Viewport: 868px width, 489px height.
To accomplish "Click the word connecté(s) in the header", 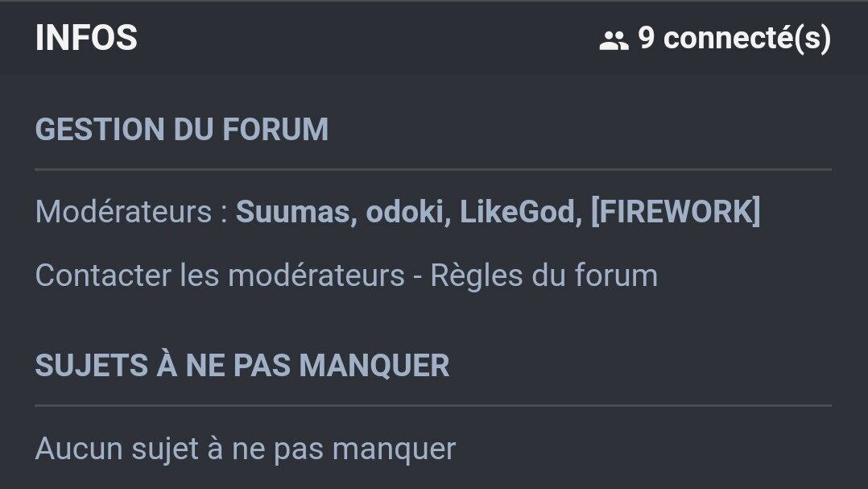I will click(x=747, y=38).
